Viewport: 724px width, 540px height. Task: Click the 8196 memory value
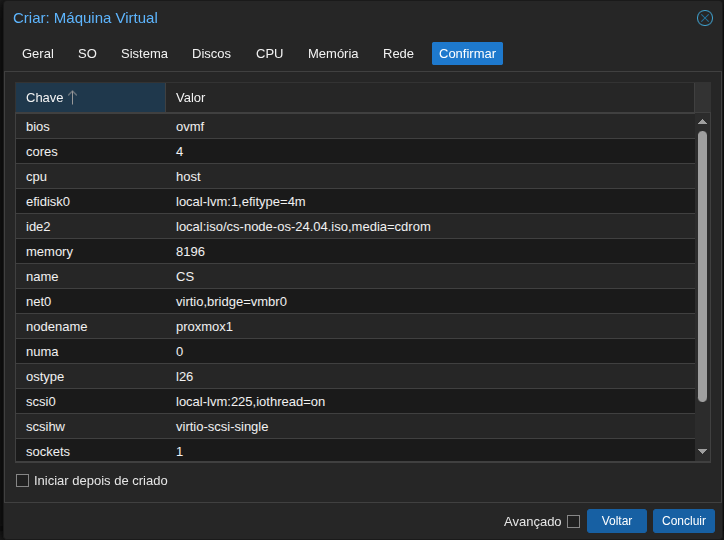point(190,252)
